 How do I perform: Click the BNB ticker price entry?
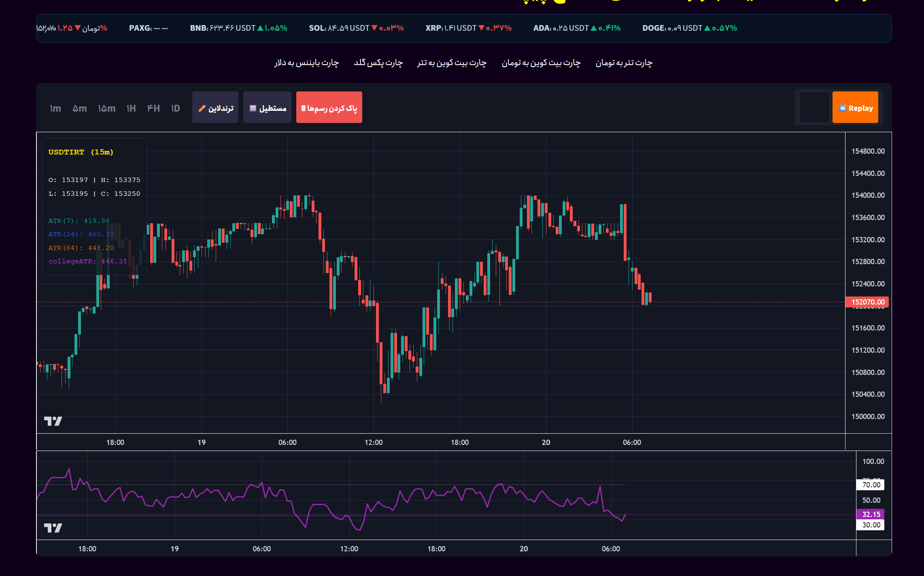tap(238, 28)
